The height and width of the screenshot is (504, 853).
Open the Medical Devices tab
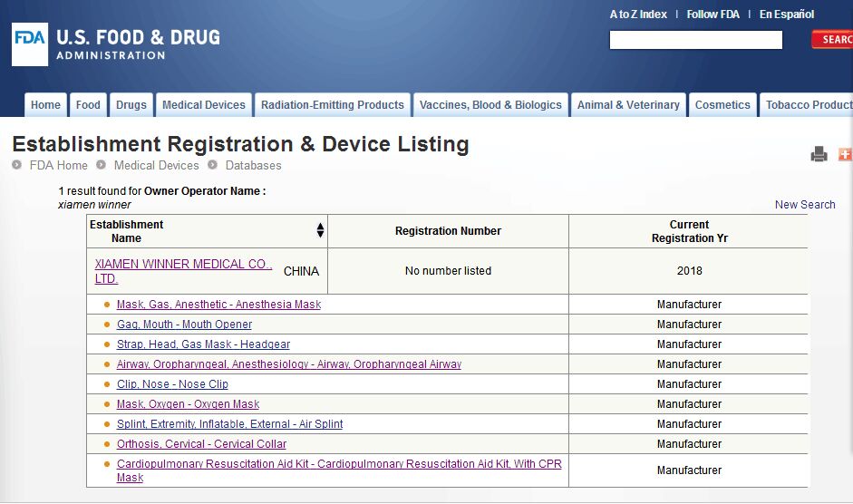204,104
